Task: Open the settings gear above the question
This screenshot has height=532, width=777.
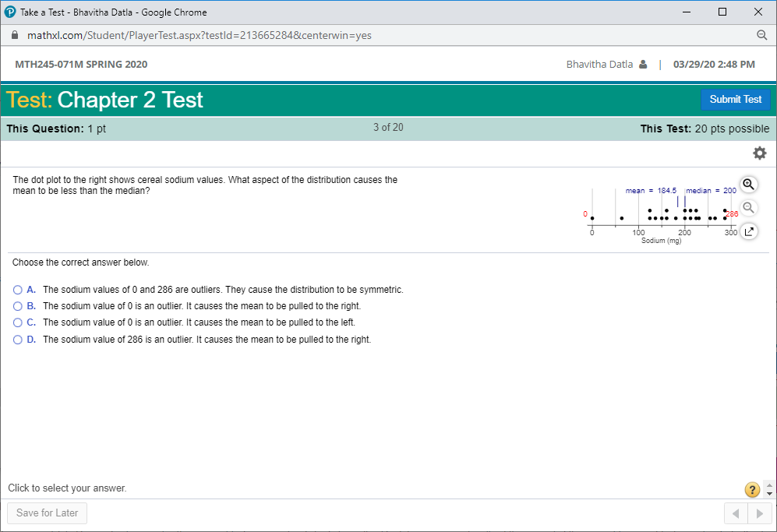Action: (x=759, y=153)
